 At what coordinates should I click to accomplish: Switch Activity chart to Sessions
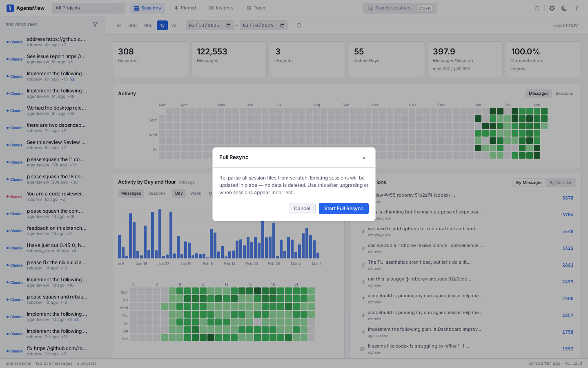click(x=564, y=93)
